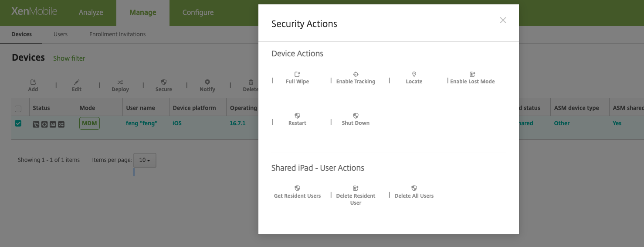This screenshot has width=644, height=247.
Task: Click the Restart device action
Action: tap(297, 120)
